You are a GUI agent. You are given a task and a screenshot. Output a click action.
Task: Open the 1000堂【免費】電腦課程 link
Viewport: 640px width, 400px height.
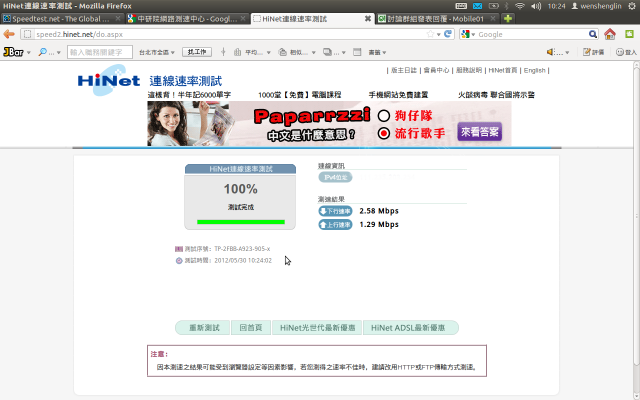point(300,95)
